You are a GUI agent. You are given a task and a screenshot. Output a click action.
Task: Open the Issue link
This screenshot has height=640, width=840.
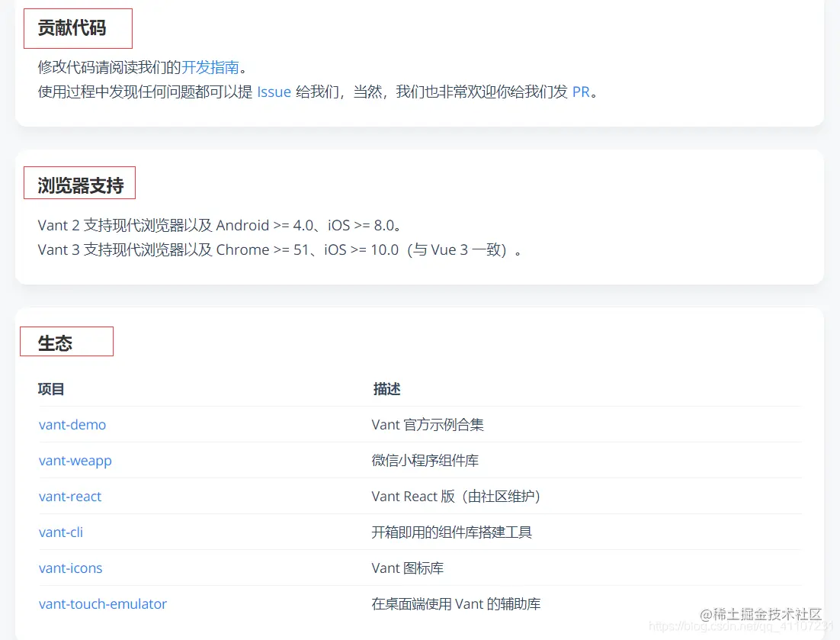pyautogui.click(x=274, y=92)
